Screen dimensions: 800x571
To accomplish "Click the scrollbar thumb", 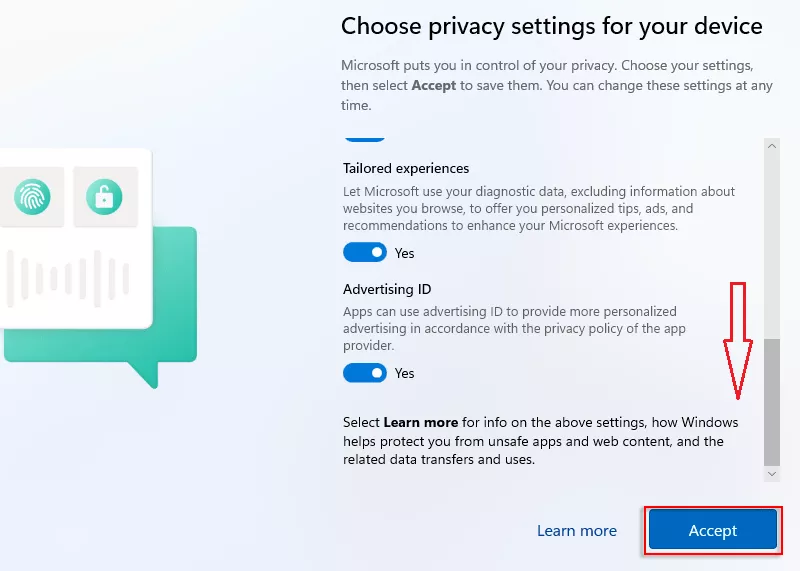I will pos(771,400).
